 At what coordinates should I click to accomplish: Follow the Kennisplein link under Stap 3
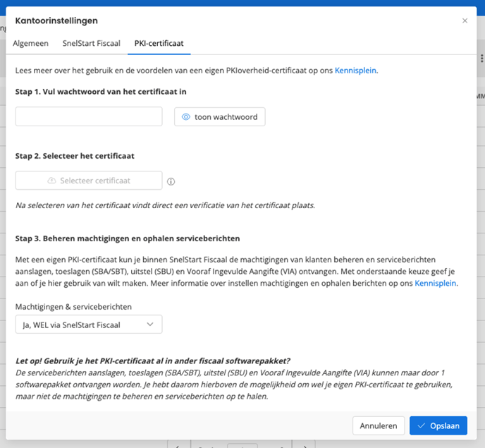pyautogui.click(x=435, y=284)
